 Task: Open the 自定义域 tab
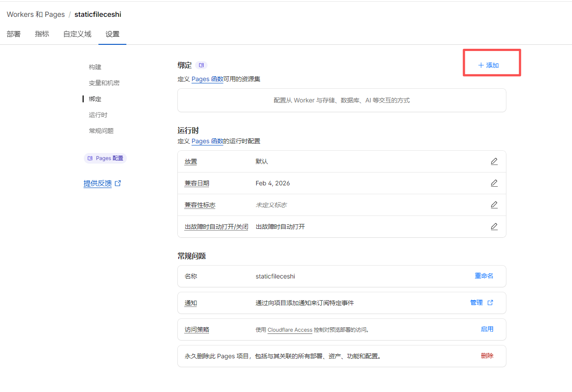(x=77, y=34)
